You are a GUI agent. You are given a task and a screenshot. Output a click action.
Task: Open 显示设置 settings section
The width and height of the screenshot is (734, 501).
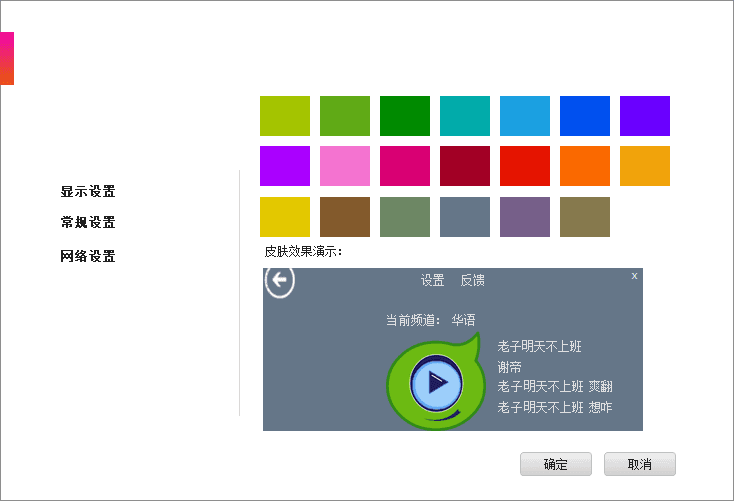point(88,191)
